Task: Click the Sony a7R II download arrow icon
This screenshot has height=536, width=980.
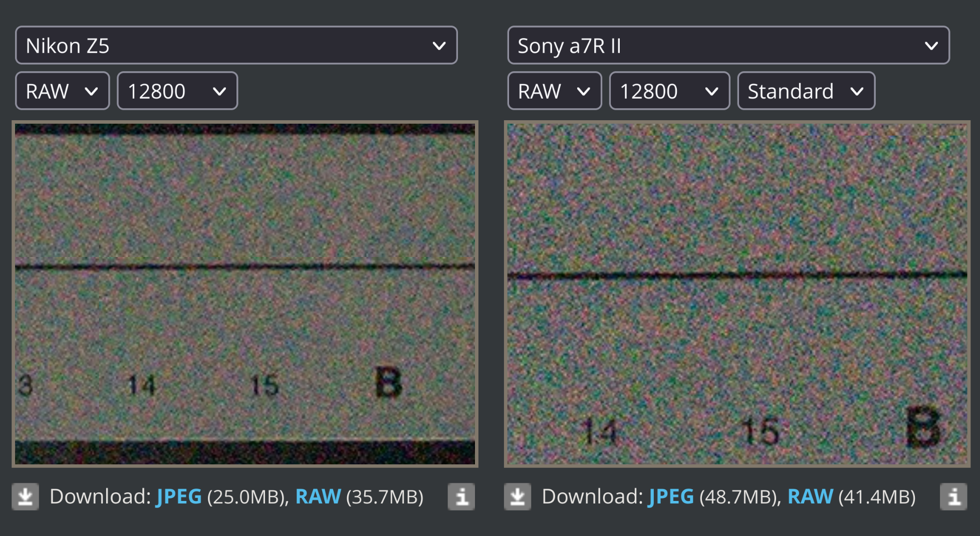Action: [x=518, y=496]
